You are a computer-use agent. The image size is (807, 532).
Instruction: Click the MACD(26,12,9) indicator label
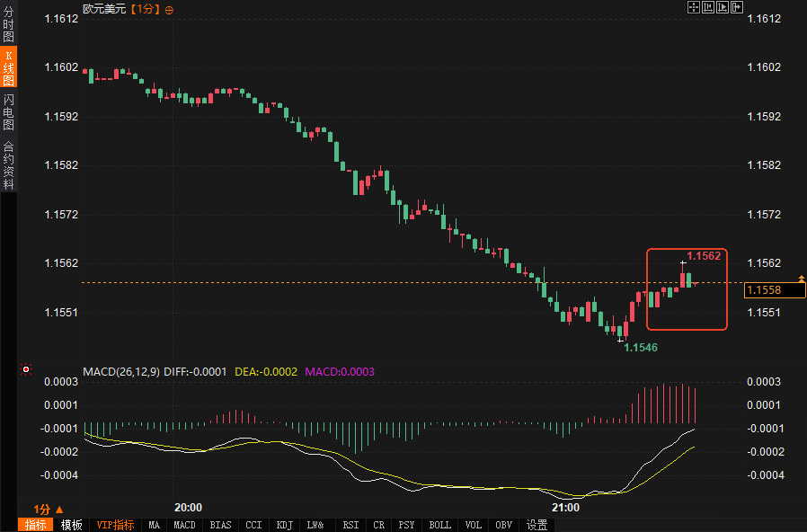tap(120, 371)
